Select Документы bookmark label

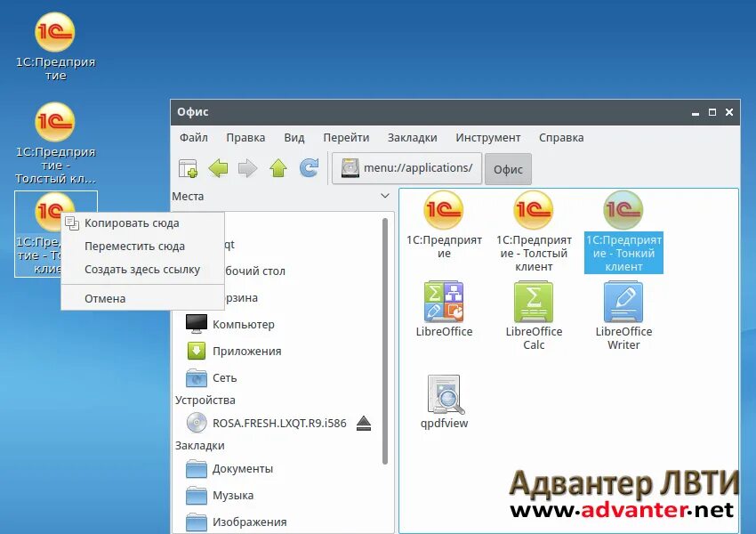click(243, 468)
